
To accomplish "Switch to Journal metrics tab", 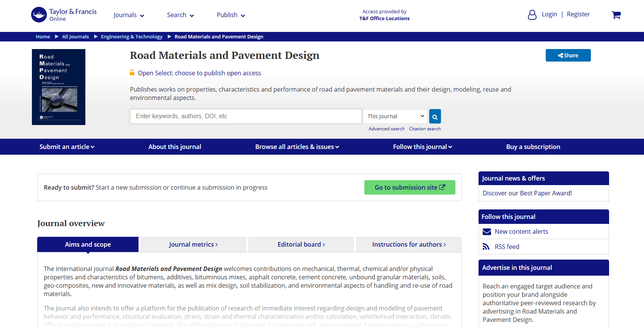I will point(193,244).
